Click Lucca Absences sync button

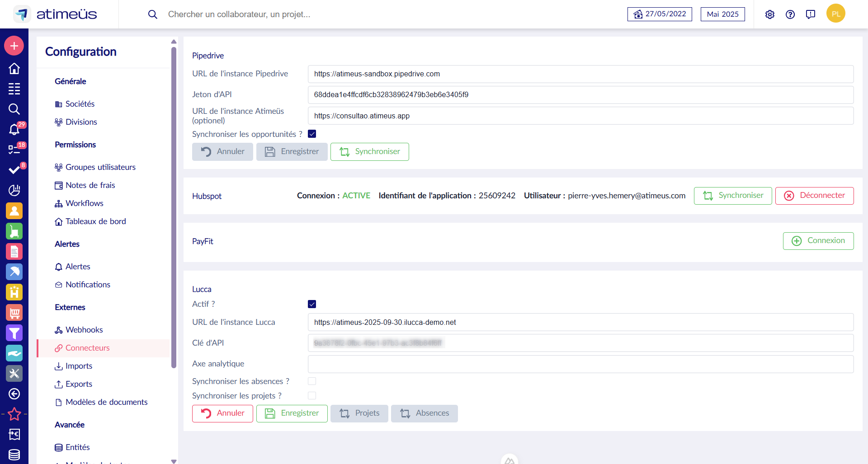(x=425, y=413)
